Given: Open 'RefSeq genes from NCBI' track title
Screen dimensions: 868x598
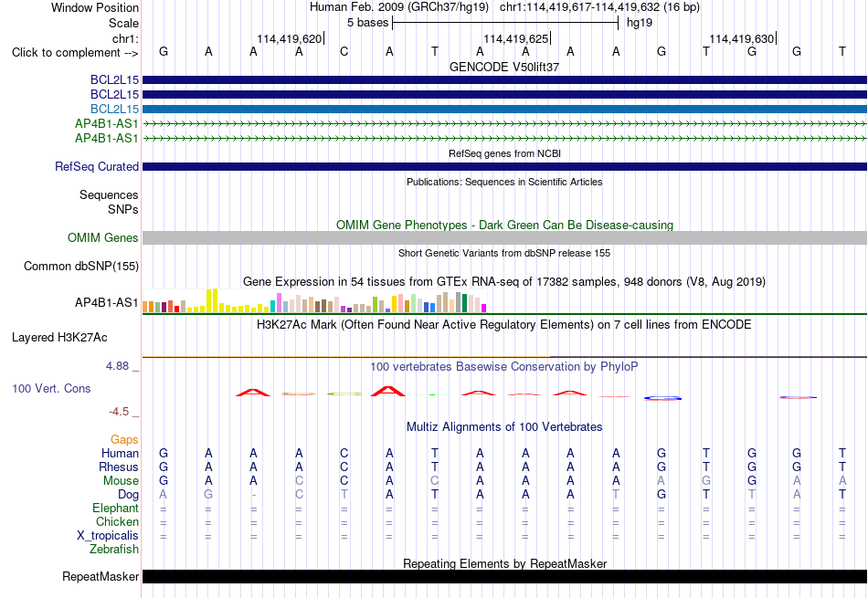Looking at the screenshot, I should (504, 153).
